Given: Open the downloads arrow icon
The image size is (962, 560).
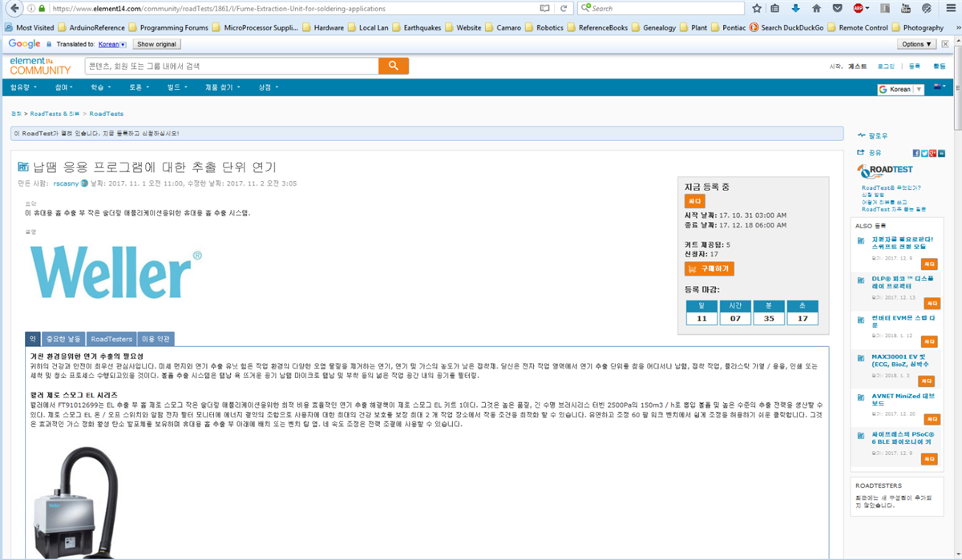Looking at the screenshot, I should pyautogui.click(x=796, y=8).
